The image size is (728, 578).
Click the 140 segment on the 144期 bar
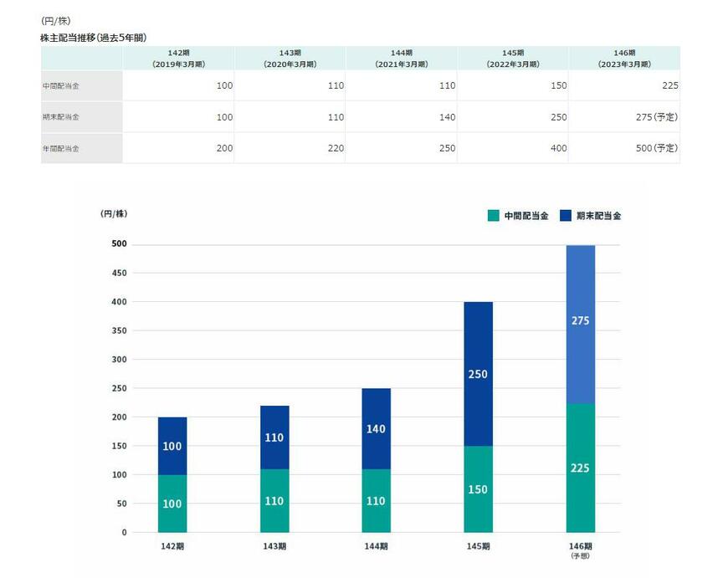pyautogui.click(x=375, y=429)
